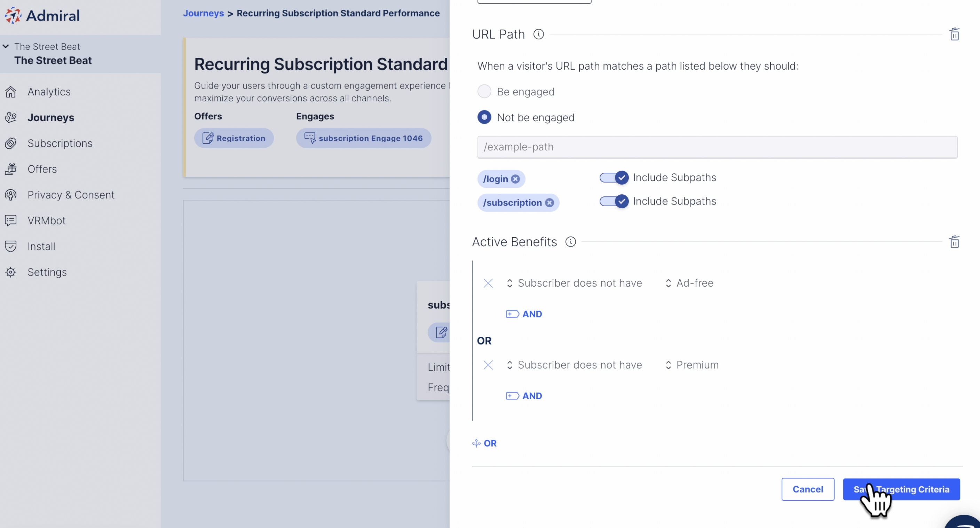Click the Admiral brand name text
This screenshot has height=528, width=980.
pos(53,16)
